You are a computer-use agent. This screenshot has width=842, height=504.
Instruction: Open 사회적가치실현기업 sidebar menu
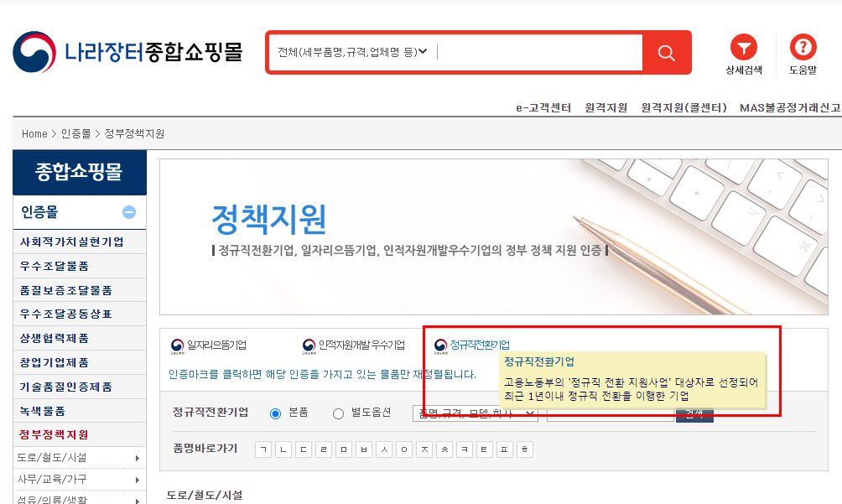(80, 242)
